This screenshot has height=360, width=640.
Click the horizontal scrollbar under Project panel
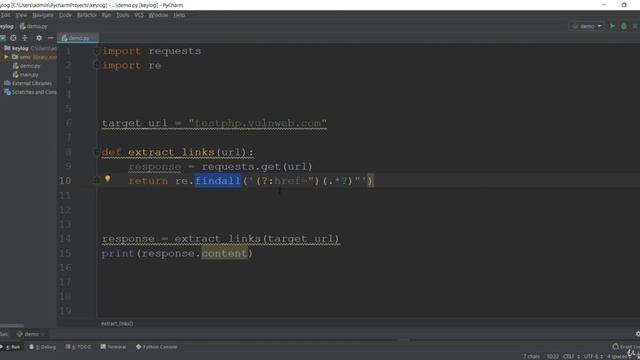pos(12,325)
